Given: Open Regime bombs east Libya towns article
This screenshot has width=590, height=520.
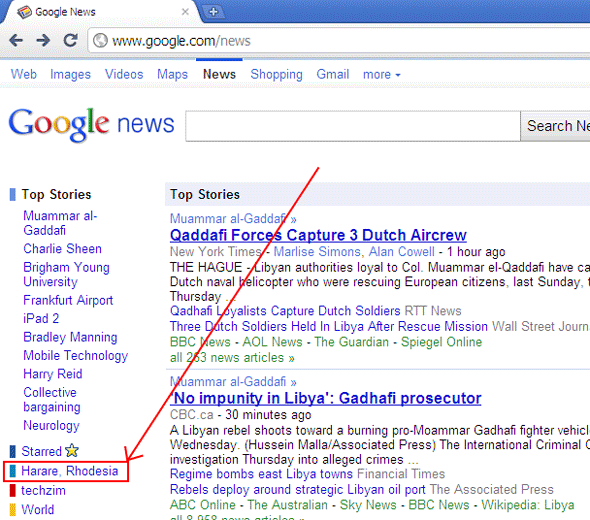Looking at the screenshot, I should click(x=262, y=474).
